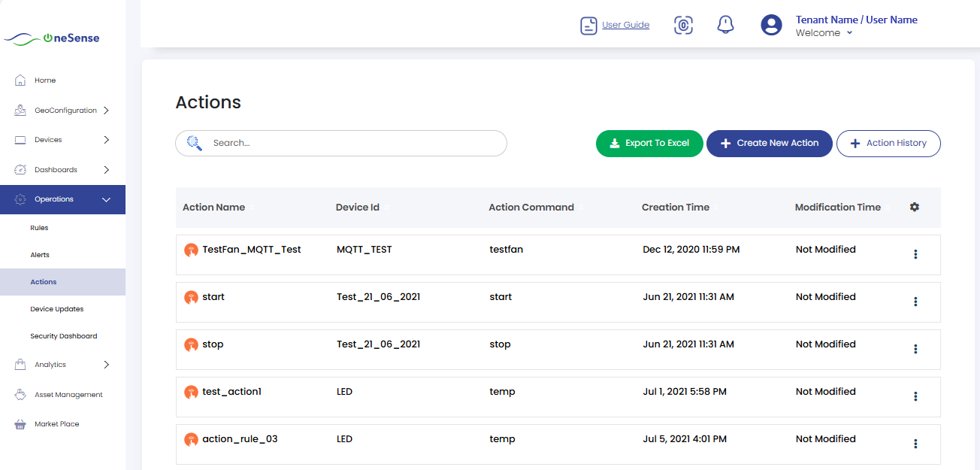Go to Rules in the sidebar

click(39, 228)
